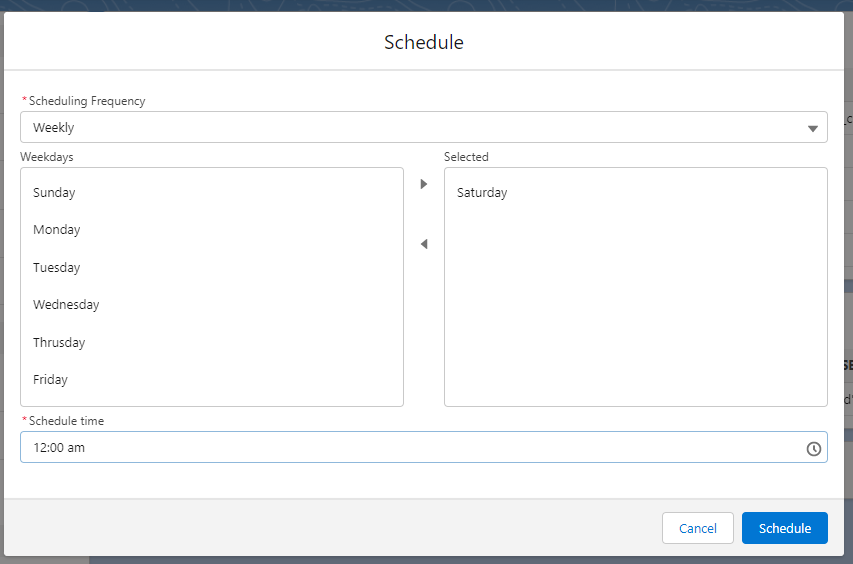Click the Schedule time input field

pos(400,448)
